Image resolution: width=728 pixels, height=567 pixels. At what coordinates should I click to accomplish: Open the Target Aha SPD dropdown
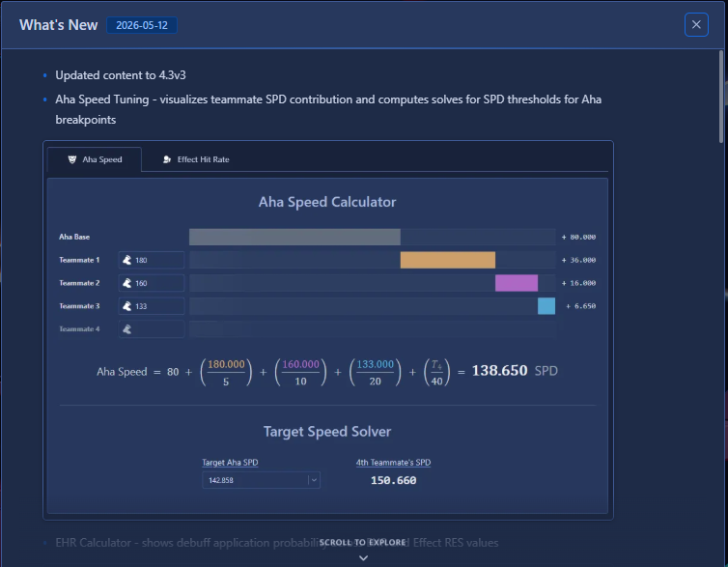tap(261, 480)
